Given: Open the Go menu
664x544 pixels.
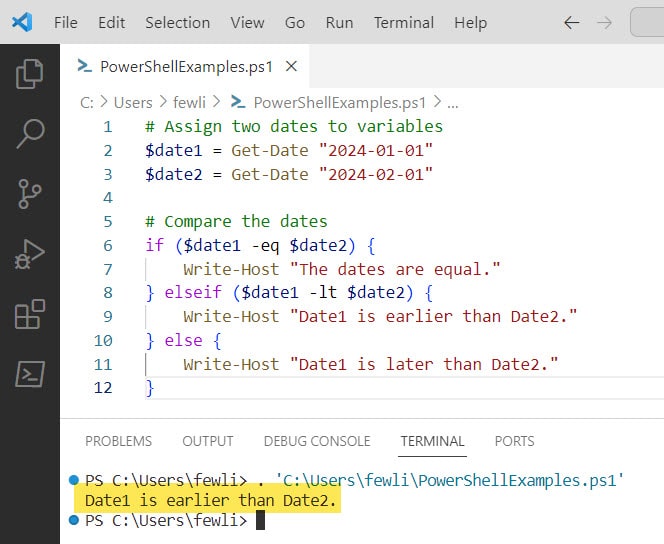Looking at the screenshot, I should [295, 22].
